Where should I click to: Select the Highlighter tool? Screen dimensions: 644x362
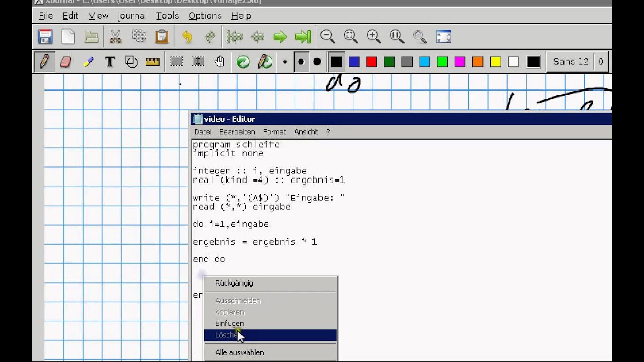(88, 62)
